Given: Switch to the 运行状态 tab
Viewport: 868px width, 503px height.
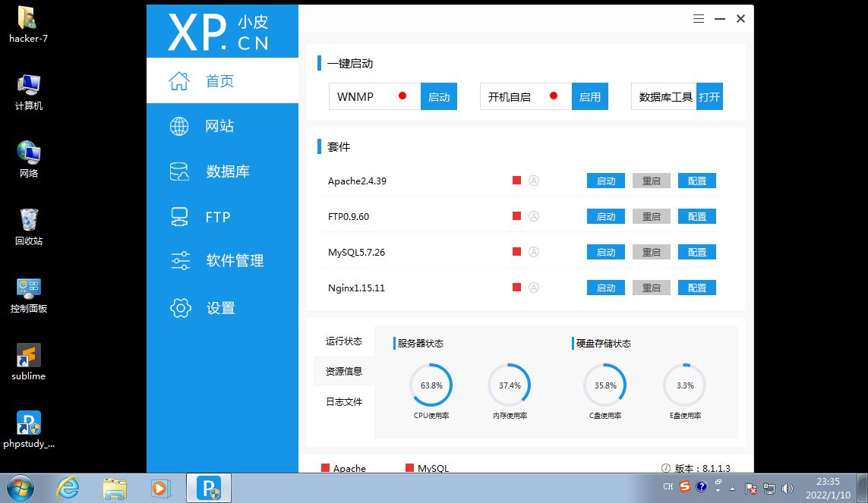Looking at the screenshot, I should tap(344, 341).
